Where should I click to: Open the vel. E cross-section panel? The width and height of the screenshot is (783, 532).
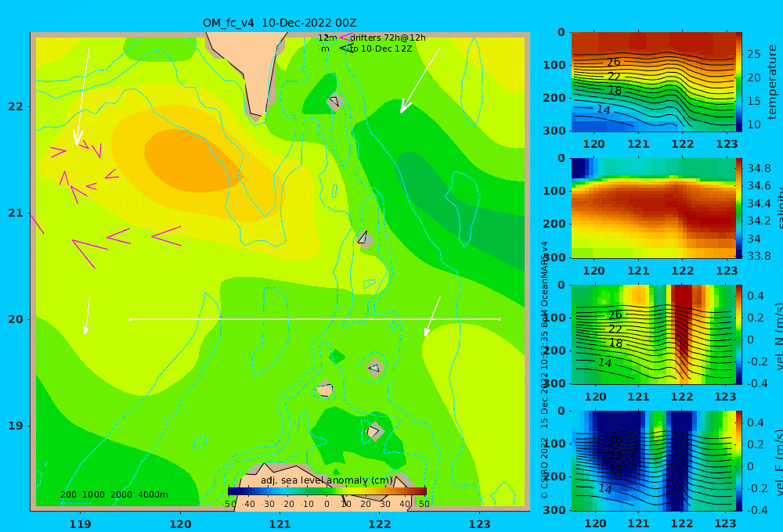point(654,461)
